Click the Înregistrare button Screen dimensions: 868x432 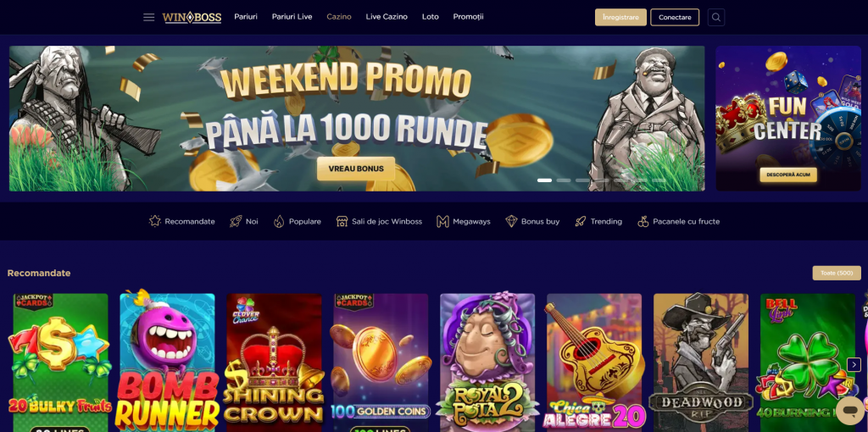pos(620,17)
